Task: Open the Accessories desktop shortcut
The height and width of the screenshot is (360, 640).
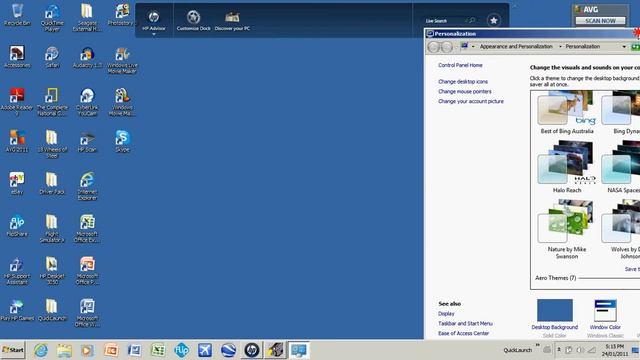Action: coord(17,57)
